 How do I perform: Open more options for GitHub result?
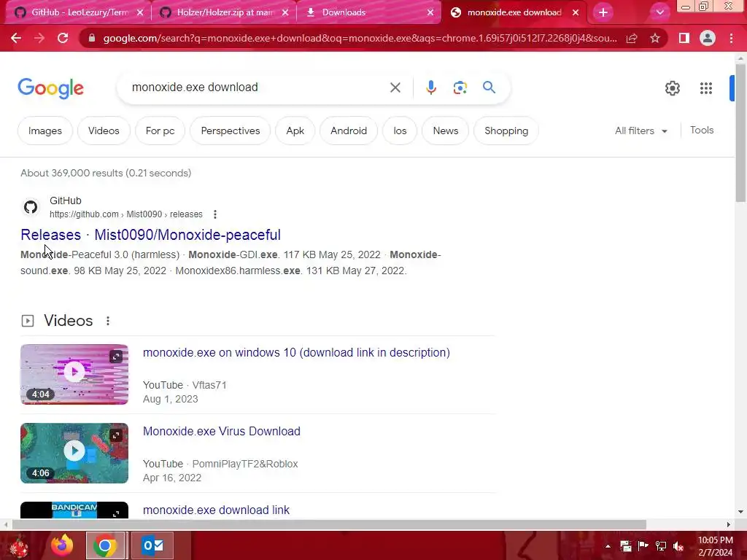pyautogui.click(x=215, y=214)
